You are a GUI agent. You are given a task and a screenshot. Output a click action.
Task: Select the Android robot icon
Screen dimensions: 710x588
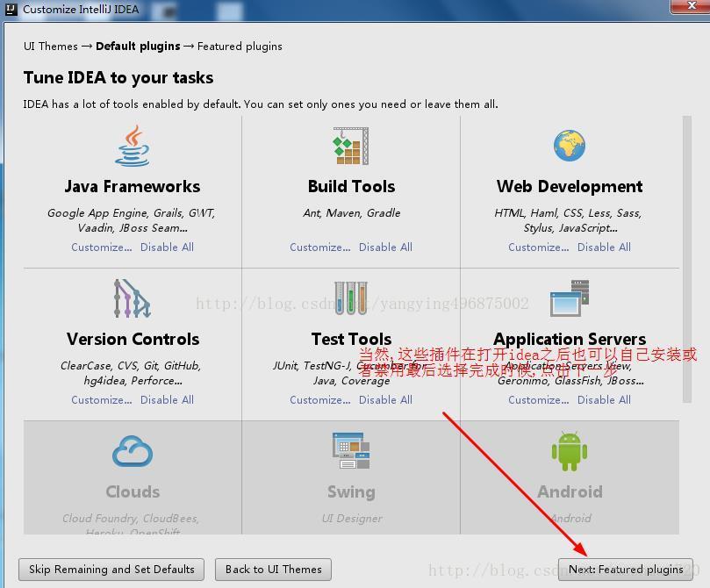point(569,452)
